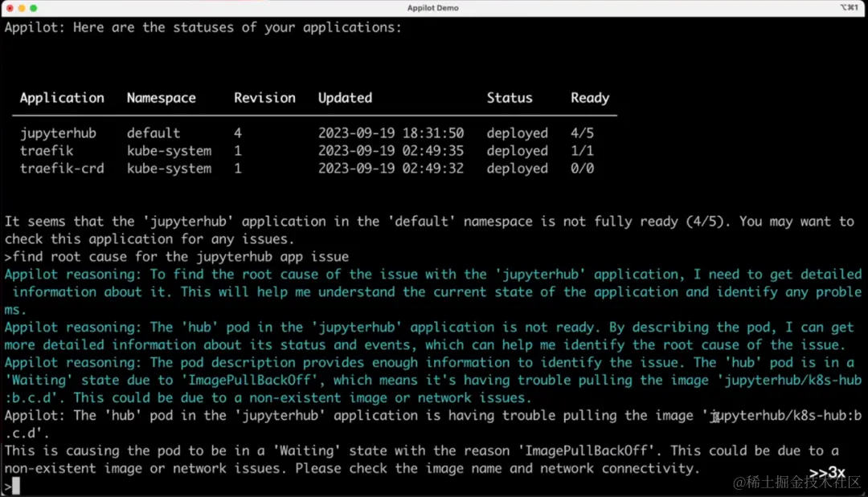The width and height of the screenshot is (868, 497).
Task: Click the terminal prompt cursor on the last line
Action: 15,487
